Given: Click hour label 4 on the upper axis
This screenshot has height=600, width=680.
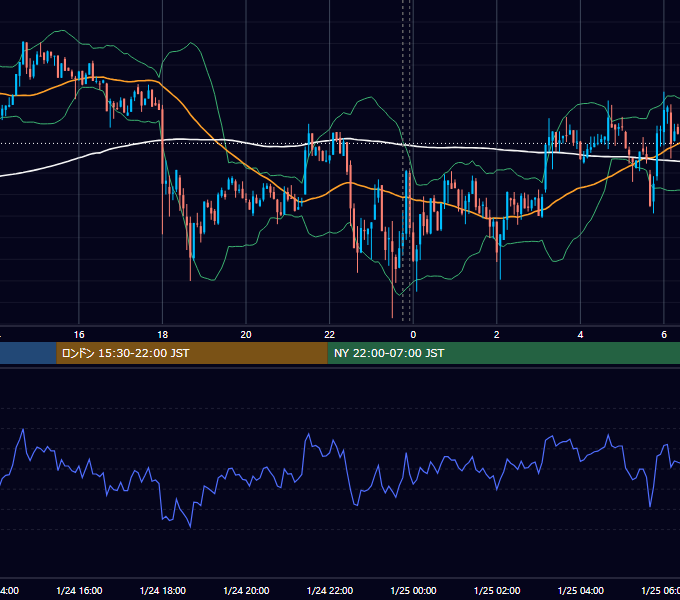Looking at the screenshot, I should (580, 335).
